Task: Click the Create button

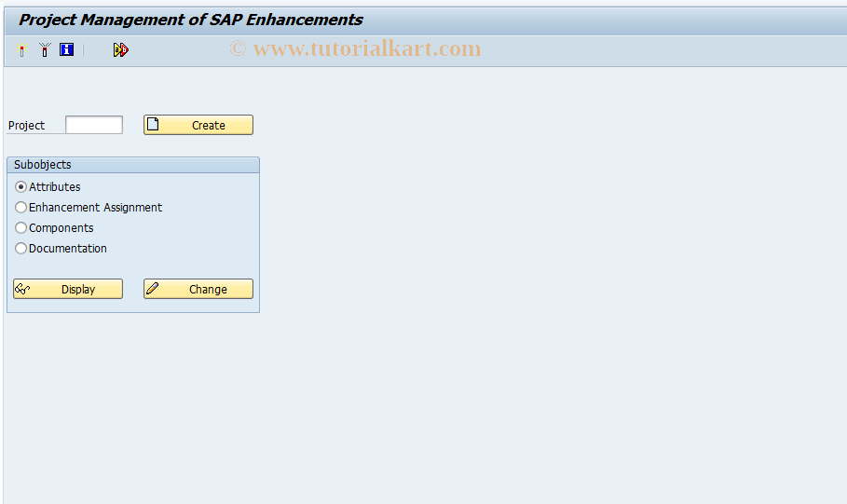Action: coord(198,125)
